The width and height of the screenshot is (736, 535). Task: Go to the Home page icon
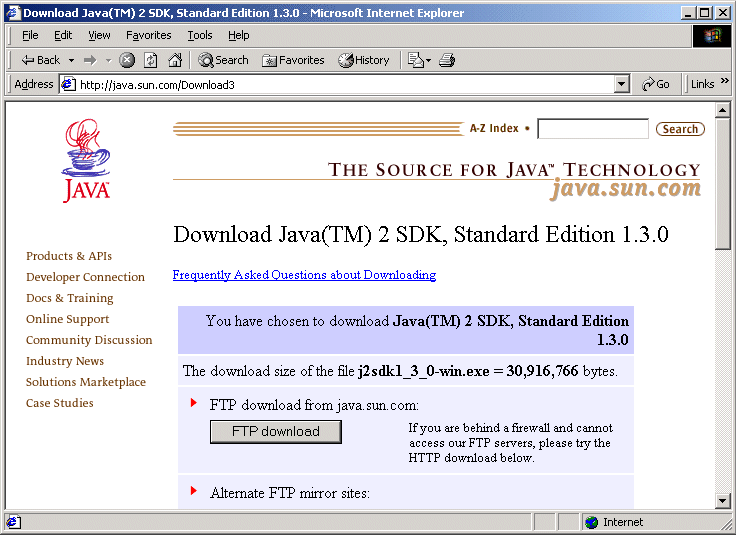coord(175,60)
